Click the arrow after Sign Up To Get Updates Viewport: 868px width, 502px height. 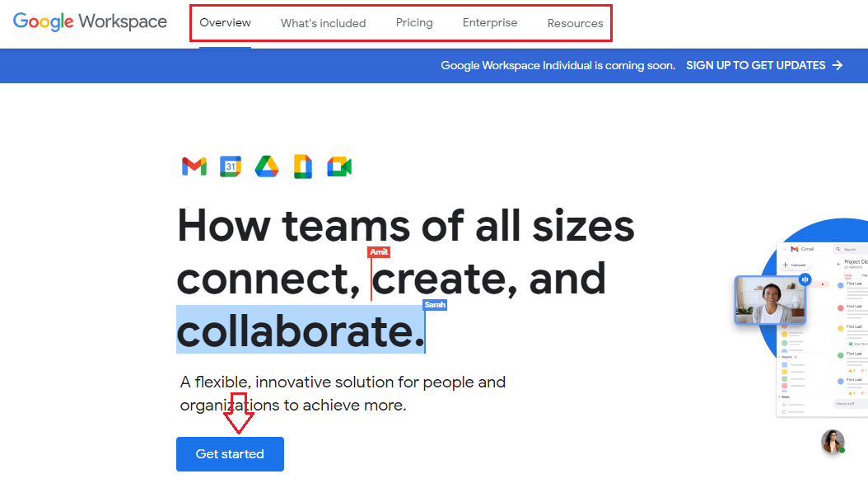click(x=838, y=65)
